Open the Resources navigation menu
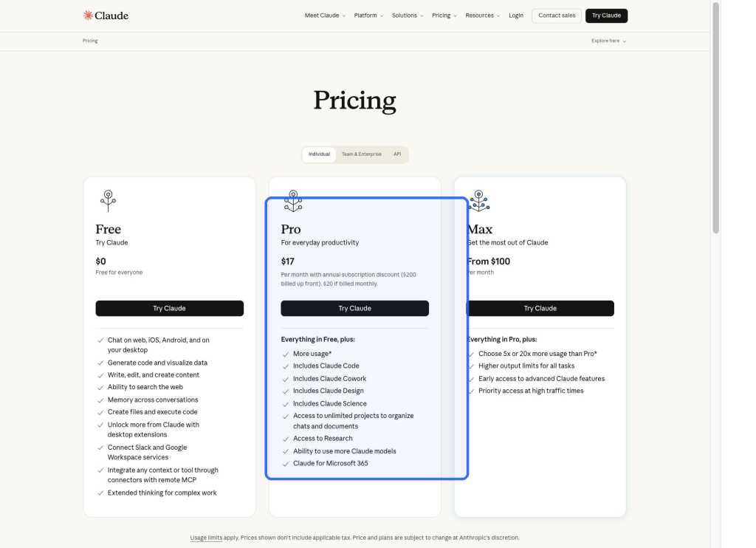Viewport: 756px width, 548px height. pos(483,16)
